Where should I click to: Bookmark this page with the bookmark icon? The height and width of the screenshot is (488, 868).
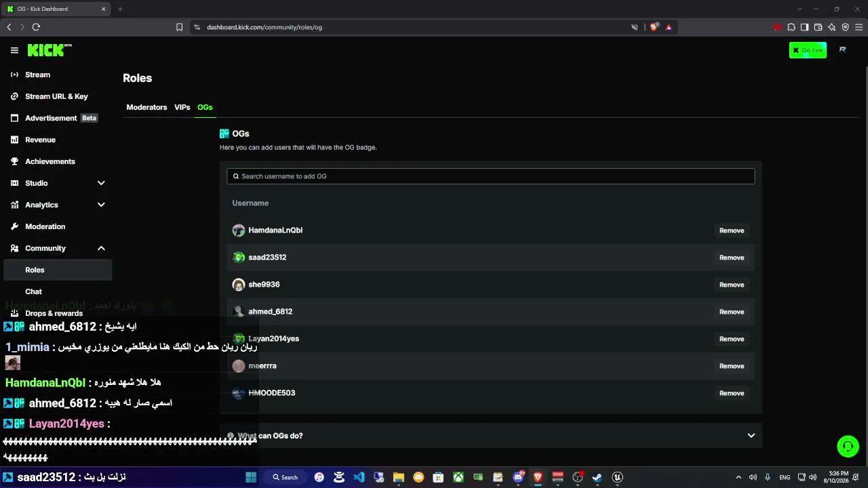pyautogui.click(x=179, y=27)
